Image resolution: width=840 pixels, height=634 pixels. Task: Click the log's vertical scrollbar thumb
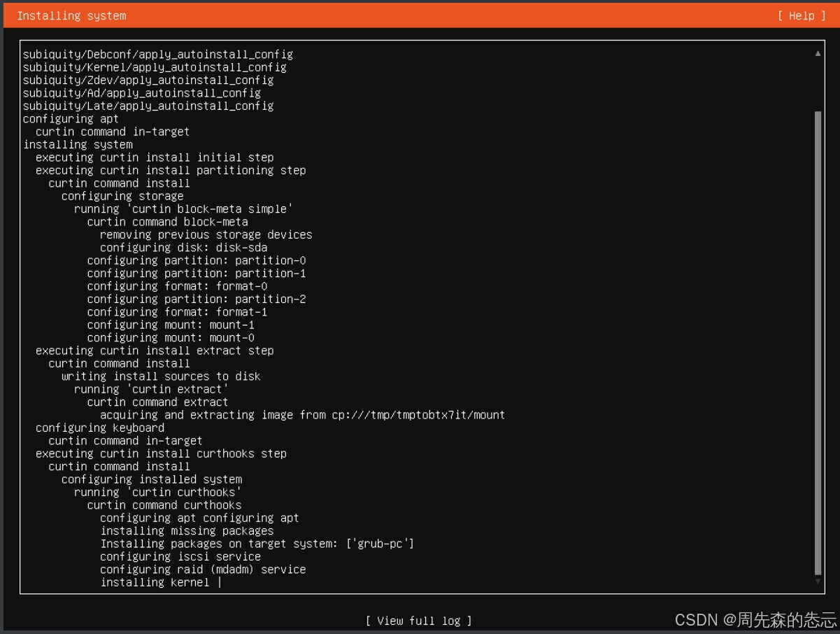(818, 343)
